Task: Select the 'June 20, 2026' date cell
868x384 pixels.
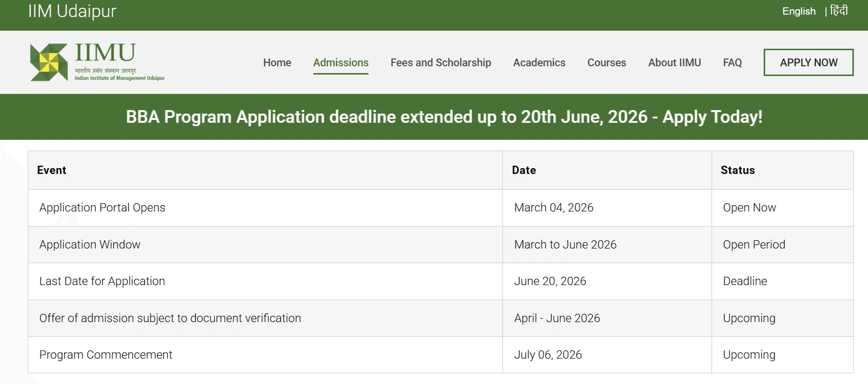Action: tap(607, 281)
